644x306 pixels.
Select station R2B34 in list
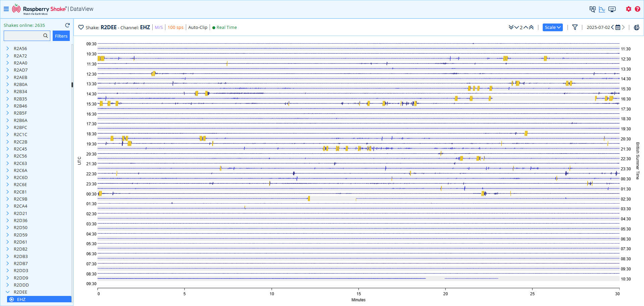(20, 91)
